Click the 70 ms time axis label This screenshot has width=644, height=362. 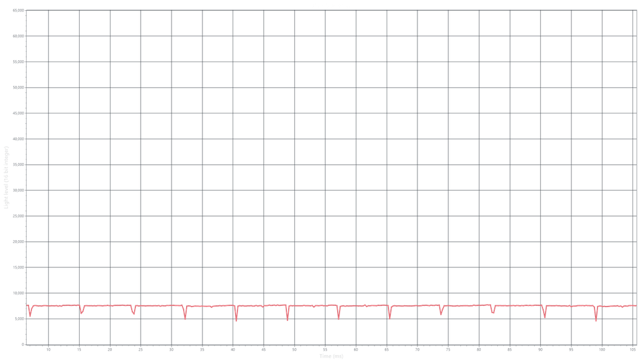pos(417,350)
